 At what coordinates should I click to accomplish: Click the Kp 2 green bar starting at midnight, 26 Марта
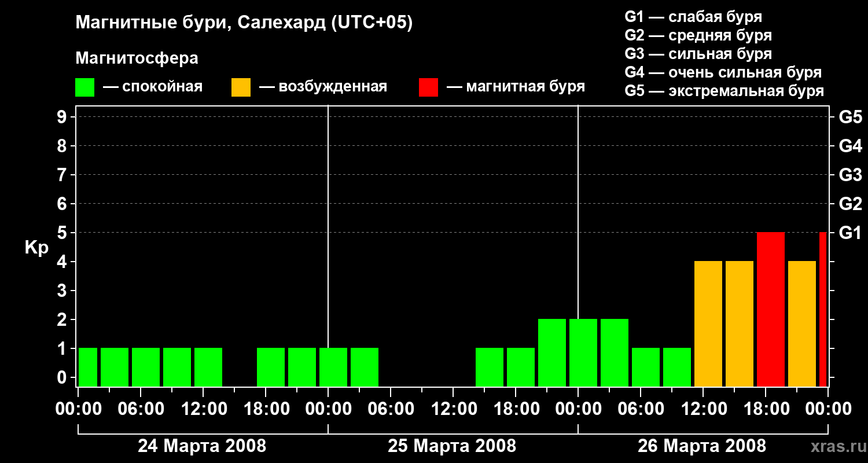tap(583, 352)
